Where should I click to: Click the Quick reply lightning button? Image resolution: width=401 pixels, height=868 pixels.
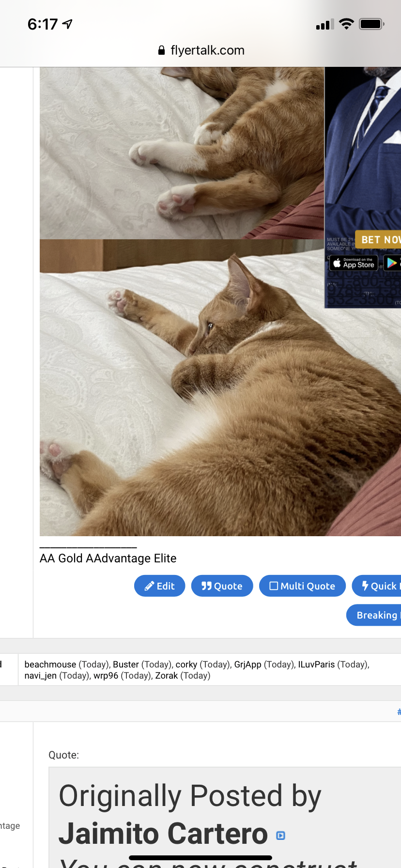[x=377, y=586]
